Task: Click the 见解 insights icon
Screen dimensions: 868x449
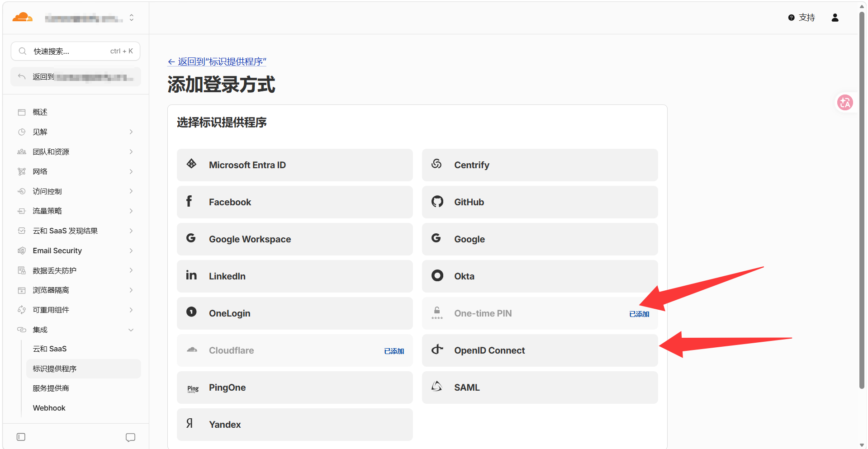Action: (22, 132)
